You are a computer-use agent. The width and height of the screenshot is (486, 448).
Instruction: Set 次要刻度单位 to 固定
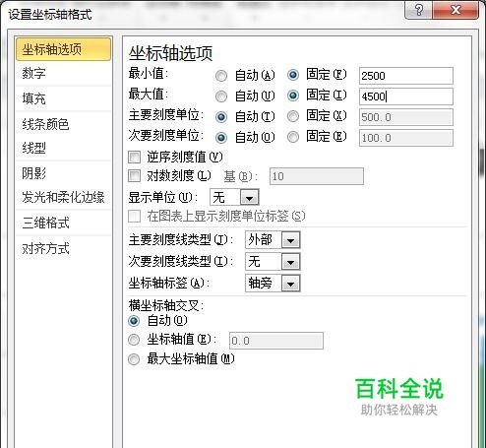coord(293,137)
